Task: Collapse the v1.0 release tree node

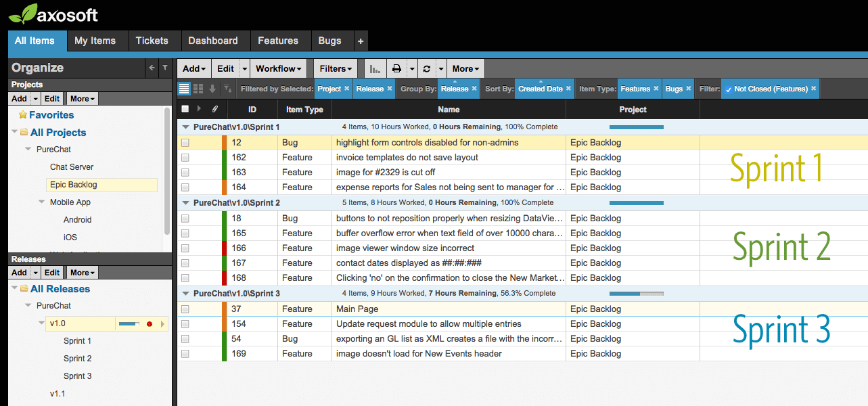Action: (41, 323)
